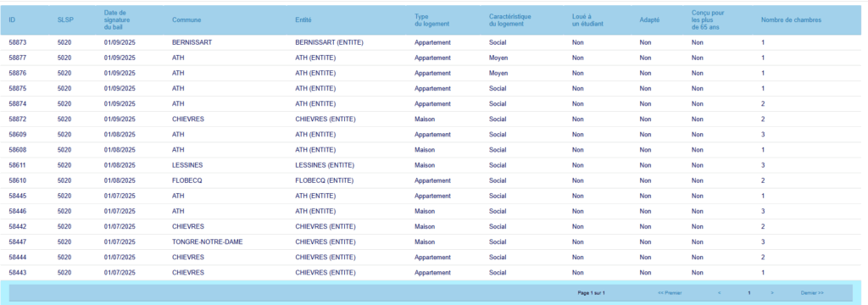Screen dimensions: 868x305
Task: Click the next page > arrow
Action: pyautogui.click(x=771, y=293)
